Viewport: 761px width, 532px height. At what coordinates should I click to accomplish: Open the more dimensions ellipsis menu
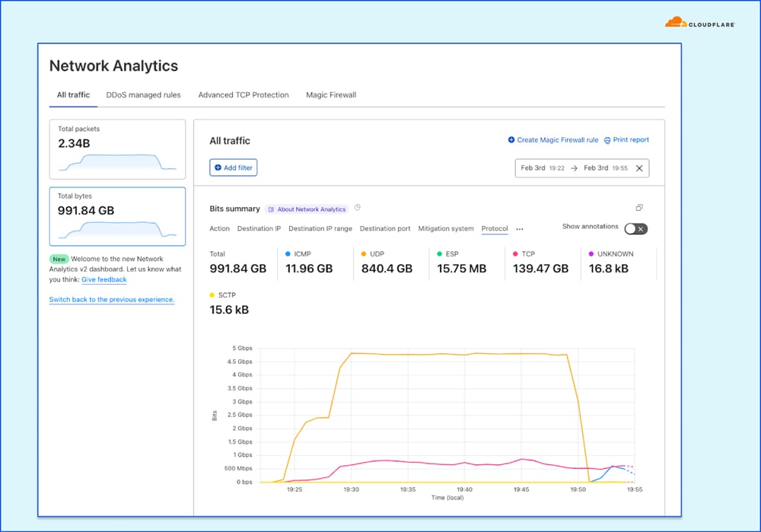[x=520, y=229]
